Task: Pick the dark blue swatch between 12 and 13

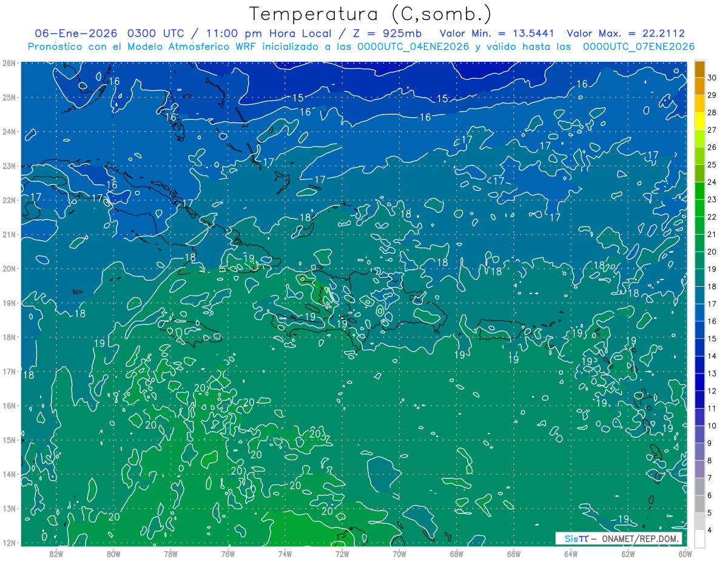Action: (x=700, y=382)
